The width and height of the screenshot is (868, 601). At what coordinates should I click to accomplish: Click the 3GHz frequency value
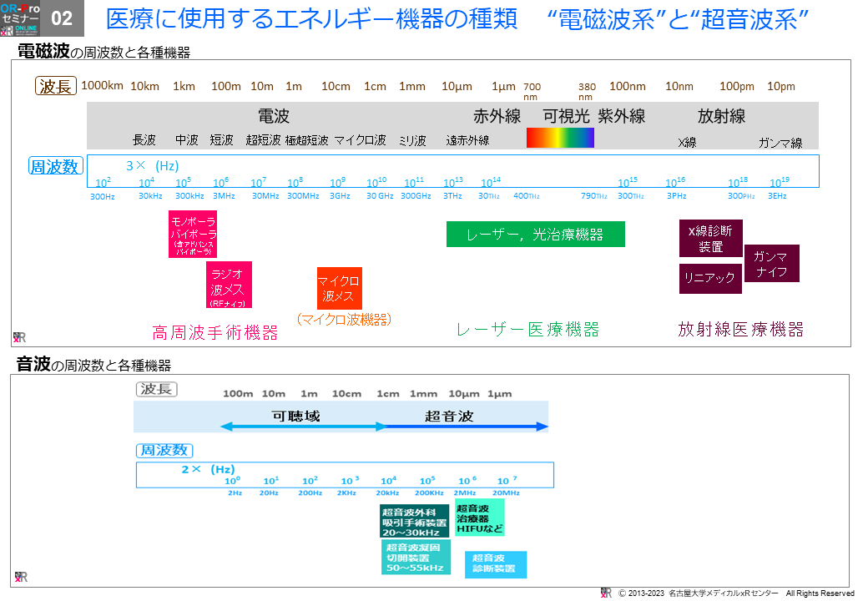tap(340, 196)
